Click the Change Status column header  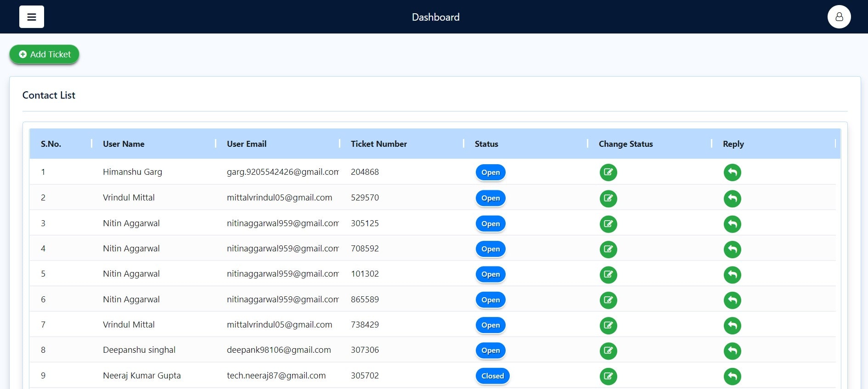tap(626, 144)
